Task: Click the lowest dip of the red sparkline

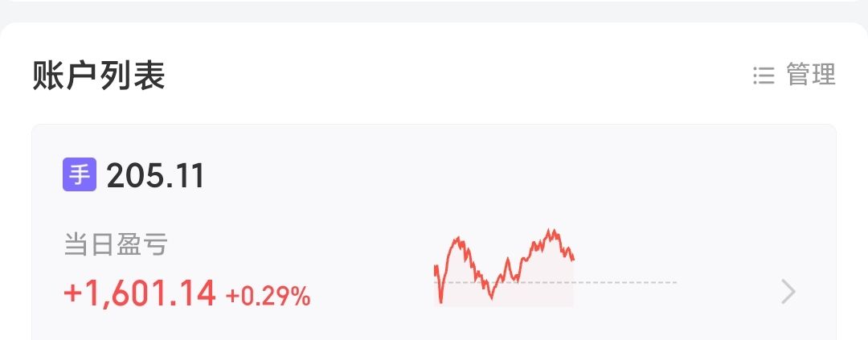Action: [440, 302]
